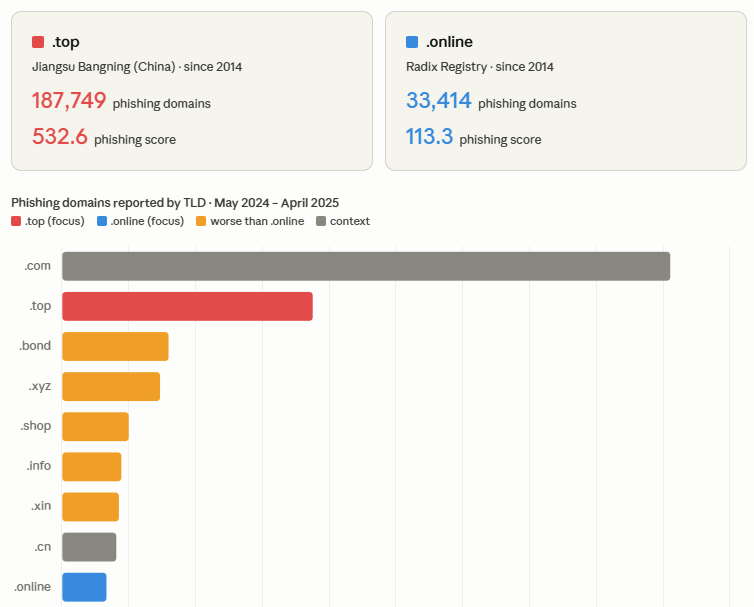Select the .online card title
The width and height of the screenshot is (754, 607).
[x=449, y=42]
